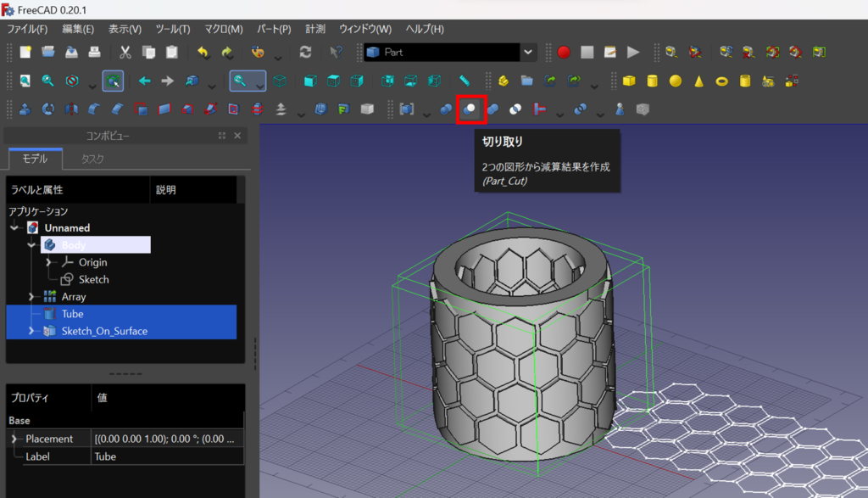Open the Compound tools dropdown arrow

[426, 114]
